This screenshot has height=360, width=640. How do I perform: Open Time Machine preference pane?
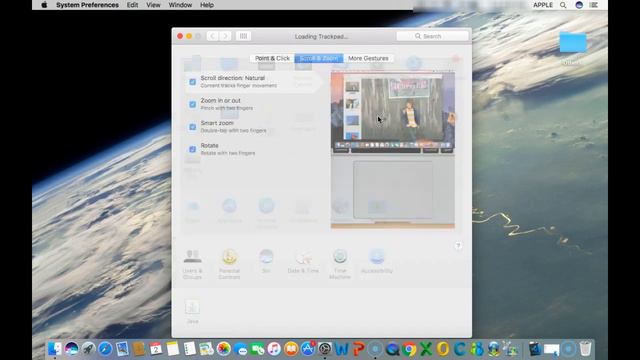click(x=340, y=264)
